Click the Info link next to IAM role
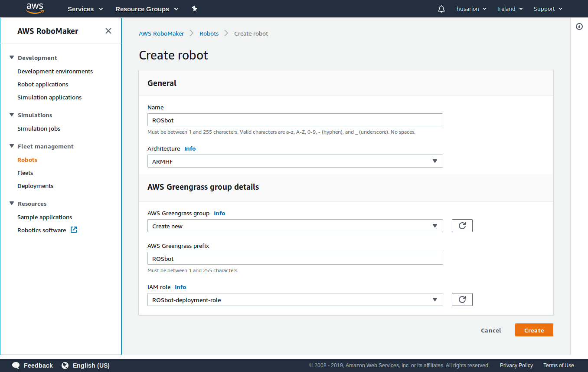 tap(180, 287)
